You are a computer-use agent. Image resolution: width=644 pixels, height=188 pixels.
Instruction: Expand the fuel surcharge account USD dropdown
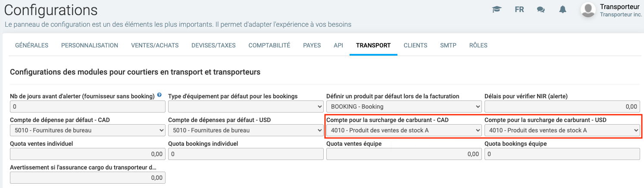pos(562,130)
